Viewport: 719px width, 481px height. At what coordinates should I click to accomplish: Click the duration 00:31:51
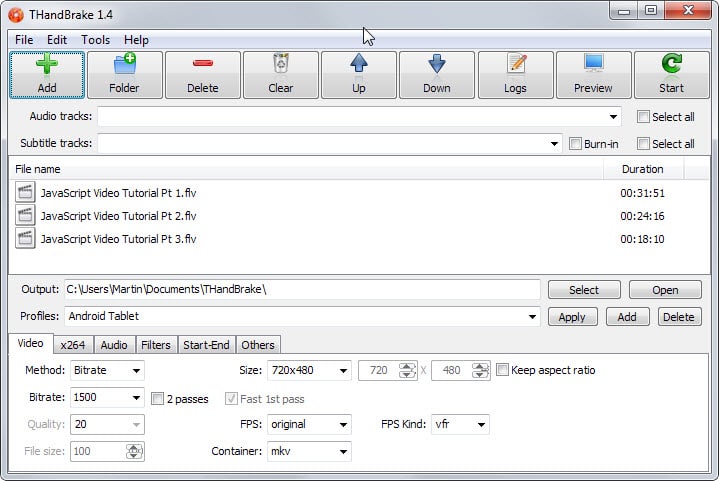tap(642, 193)
